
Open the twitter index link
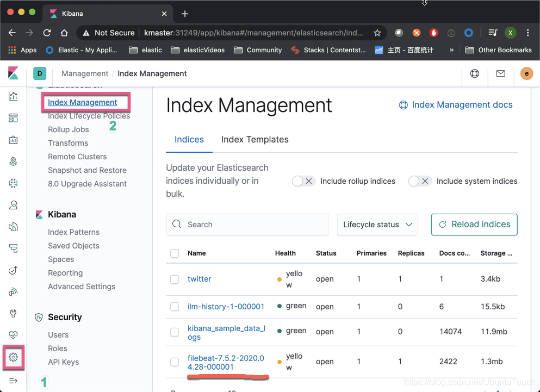coord(200,279)
